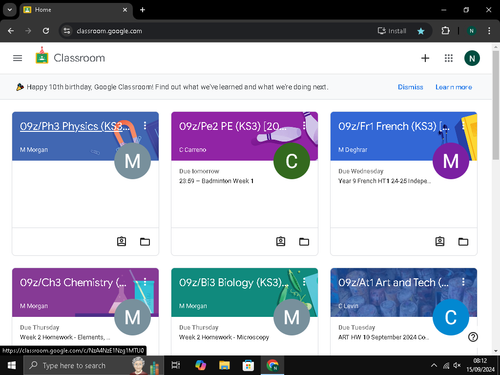500x375 pixels.
Task: Open the Classroom main menu hamburger
Action: [x=17, y=58]
